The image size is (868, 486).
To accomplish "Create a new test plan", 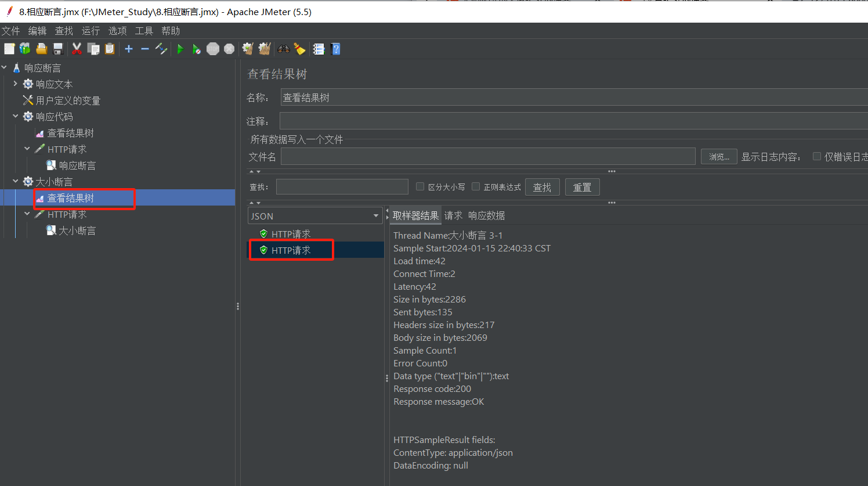I will click(x=9, y=49).
